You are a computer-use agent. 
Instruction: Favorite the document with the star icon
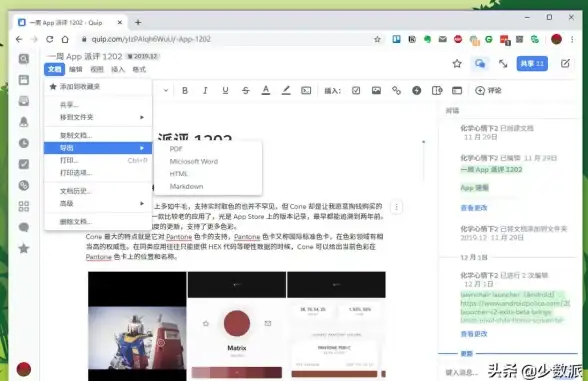click(x=457, y=64)
